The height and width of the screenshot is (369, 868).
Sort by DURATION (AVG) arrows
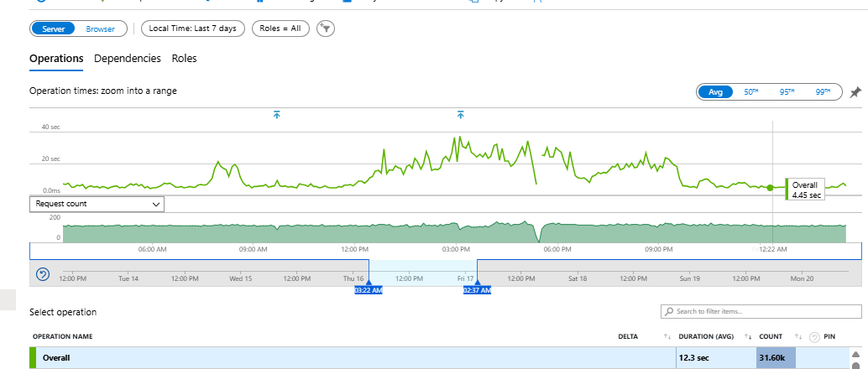tap(747, 336)
